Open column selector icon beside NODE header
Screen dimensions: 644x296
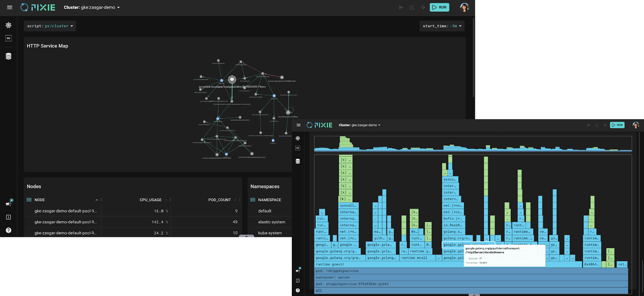29,200
